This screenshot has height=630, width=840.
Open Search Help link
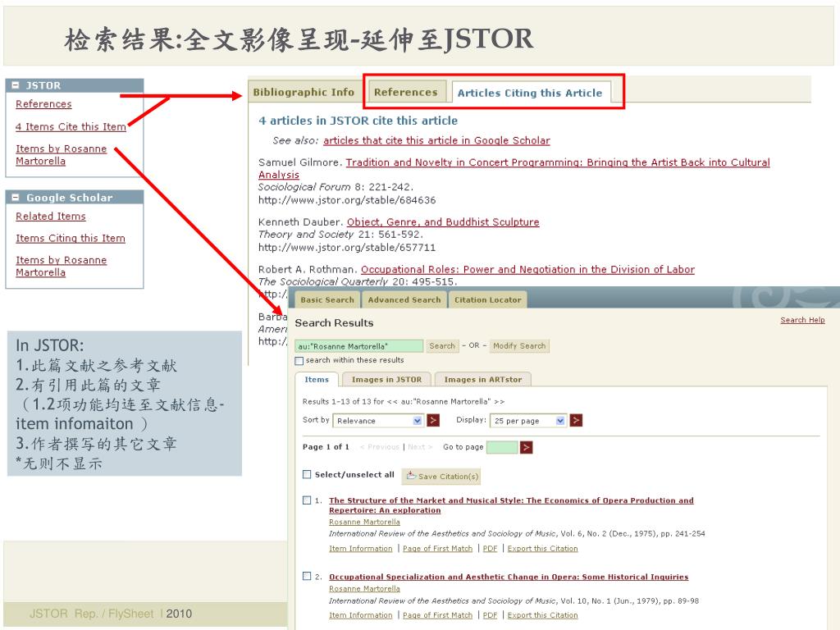coord(802,320)
